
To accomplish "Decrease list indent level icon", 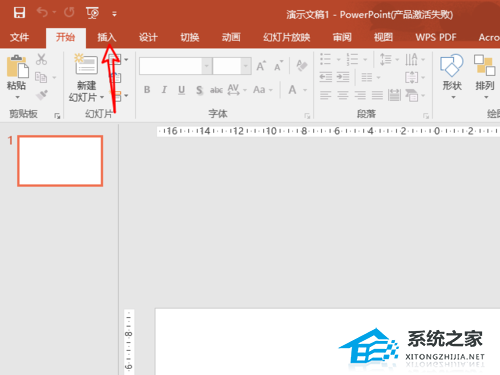I will (326, 77).
